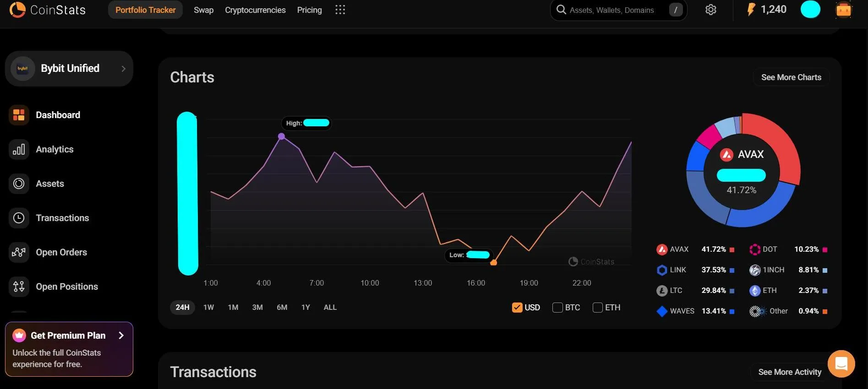
Task: Open the Cryptocurrencies menu
Action: pos(255,10)
